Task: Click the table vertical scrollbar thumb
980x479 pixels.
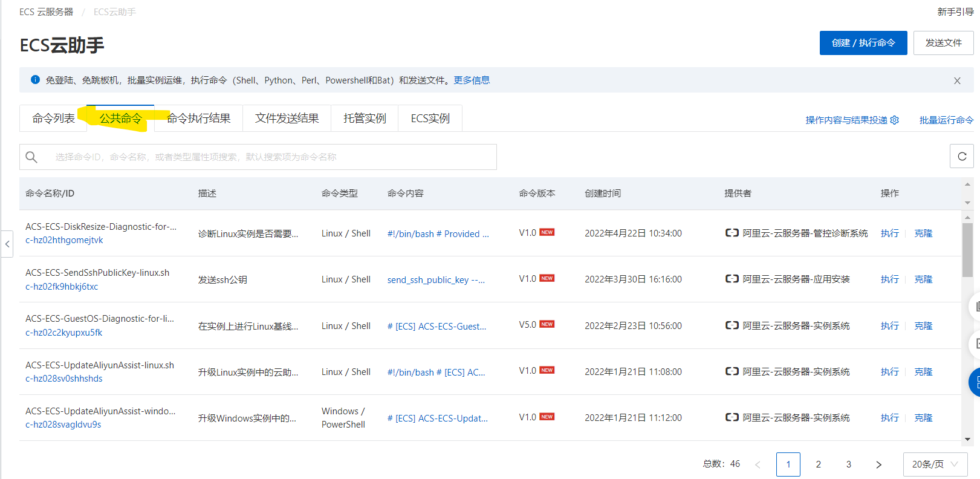Action: 968,250
